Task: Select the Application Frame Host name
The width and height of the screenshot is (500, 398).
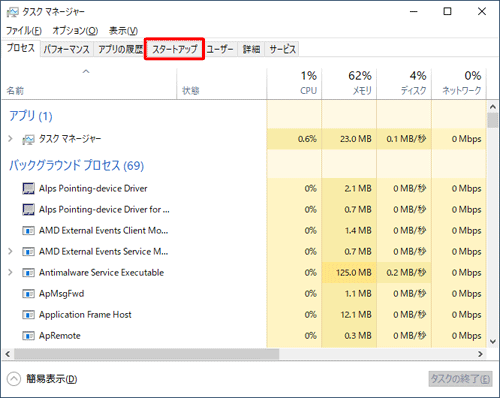Action: (x=85, y=315)
